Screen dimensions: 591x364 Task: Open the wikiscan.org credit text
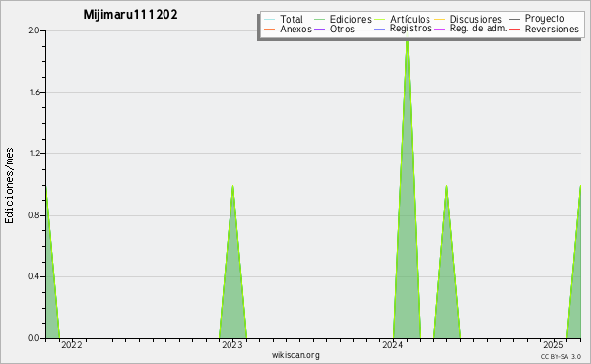coord(295,355)
